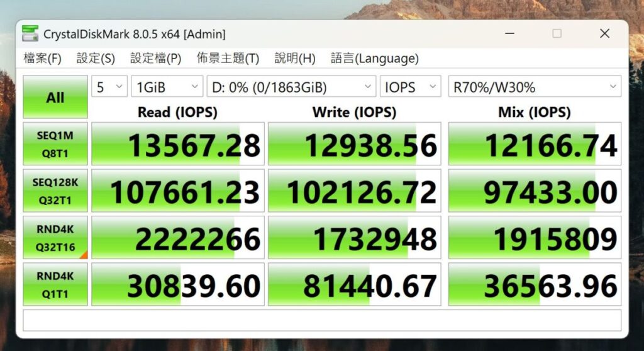
Task: Click SEQ1M read value 13567.28
Action: (x=178, y=144)
